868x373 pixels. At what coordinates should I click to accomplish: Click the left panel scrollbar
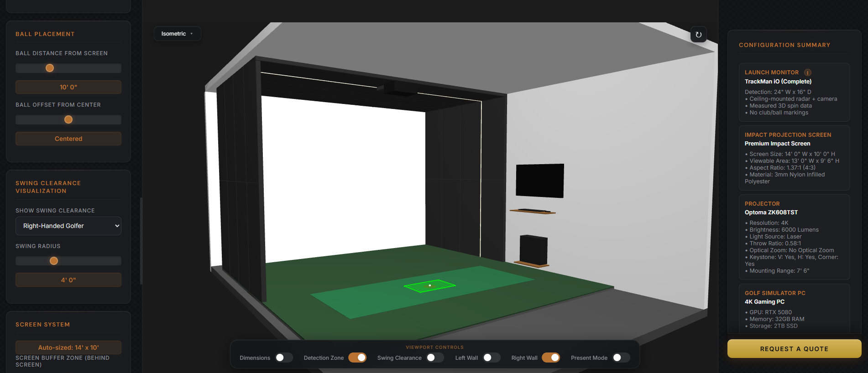point(141,241)
